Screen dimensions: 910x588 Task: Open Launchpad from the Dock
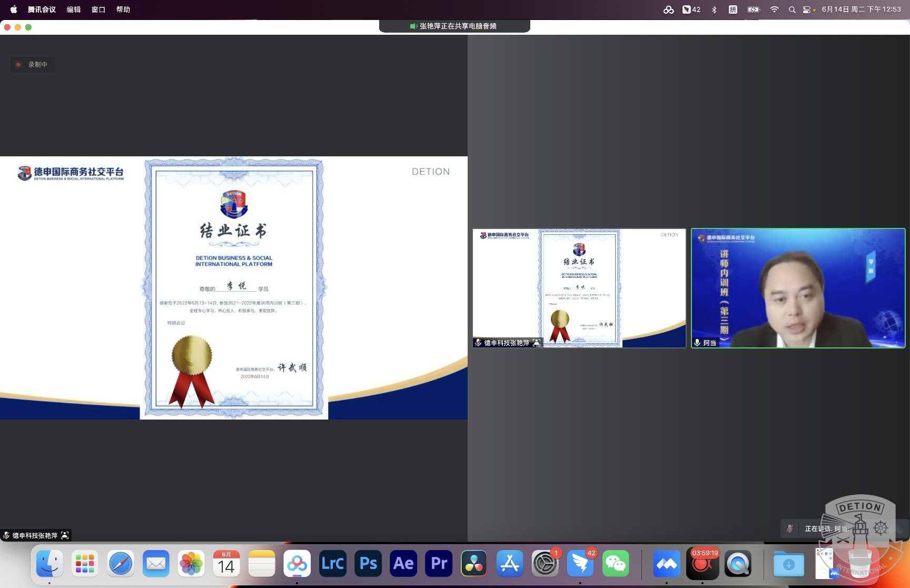coord(85,564)
